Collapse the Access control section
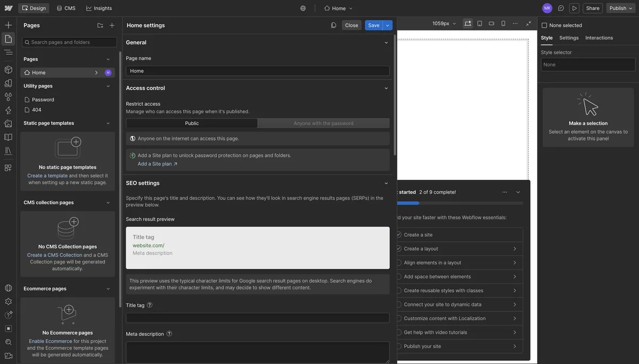The width and height of the screenshot is (639, 364). (386, 88)
